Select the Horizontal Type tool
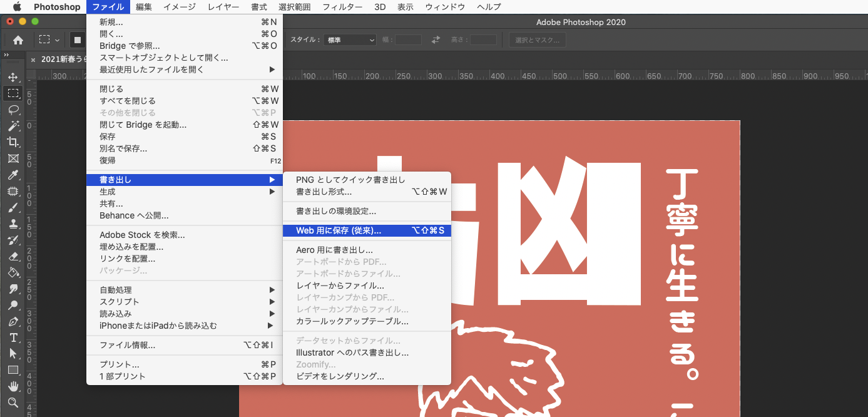Viewport: 868px width, 417px height. pyautogui.click(x=13, y=337)
